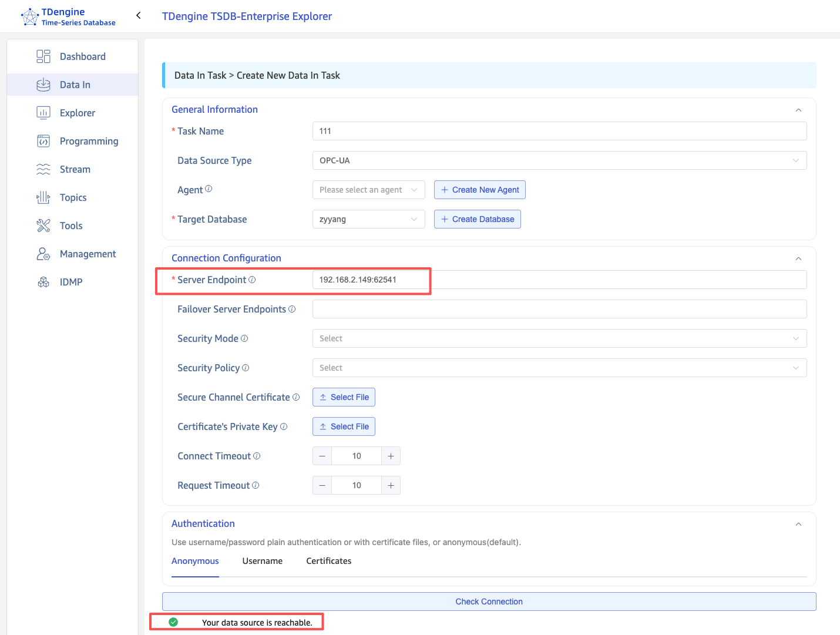Open the Topics menu item

point(73,197)
